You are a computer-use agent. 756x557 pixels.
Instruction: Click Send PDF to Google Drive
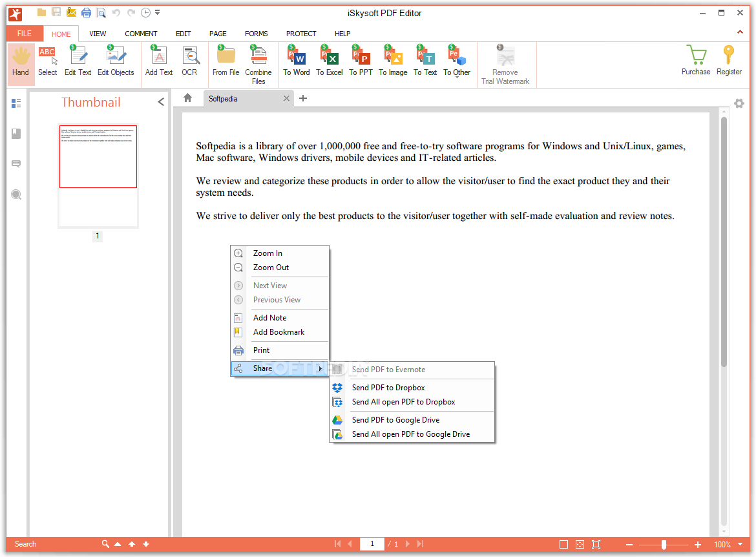[x=412, y=420]
